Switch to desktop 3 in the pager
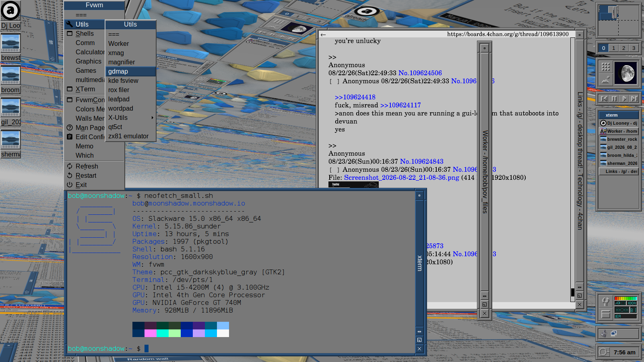 click(x=634, y=48)
